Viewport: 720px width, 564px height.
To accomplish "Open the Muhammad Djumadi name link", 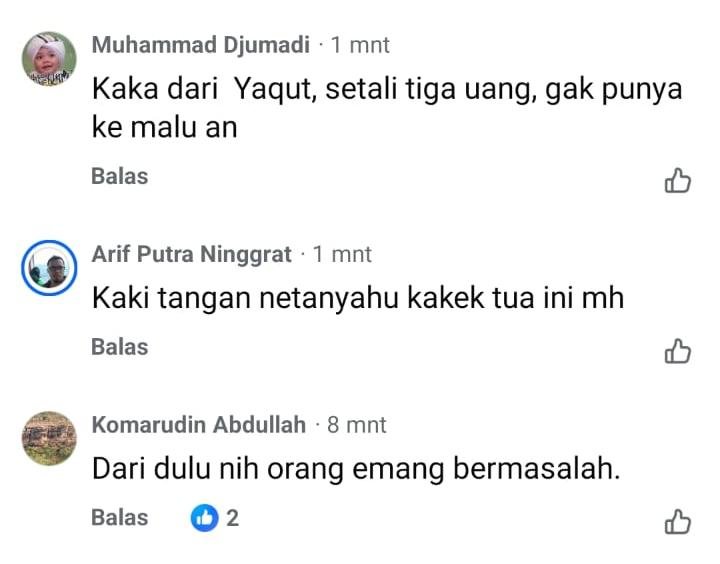I will (201, 45).
